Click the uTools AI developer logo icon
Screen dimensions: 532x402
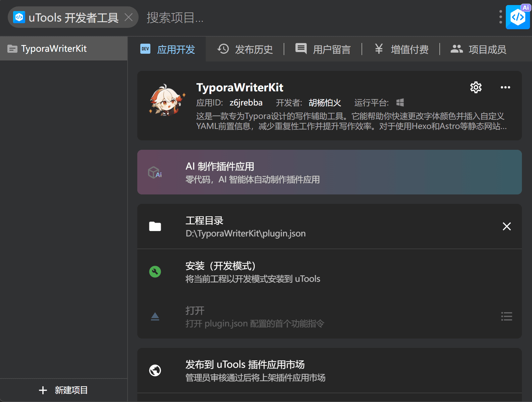coord(518,17)
